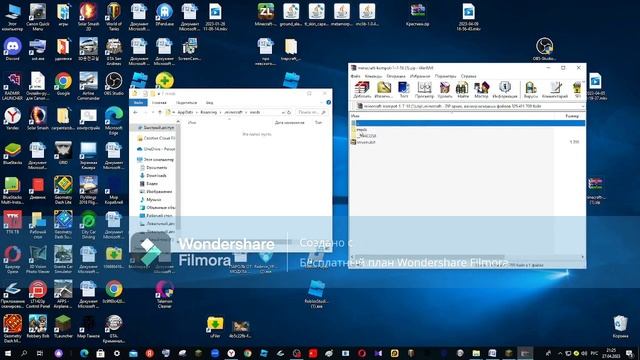Select Creative Cloud Files in Explorer sidebar
This screenshot has height=360, width=640.
pyautogui.click(x=156, y=138)
